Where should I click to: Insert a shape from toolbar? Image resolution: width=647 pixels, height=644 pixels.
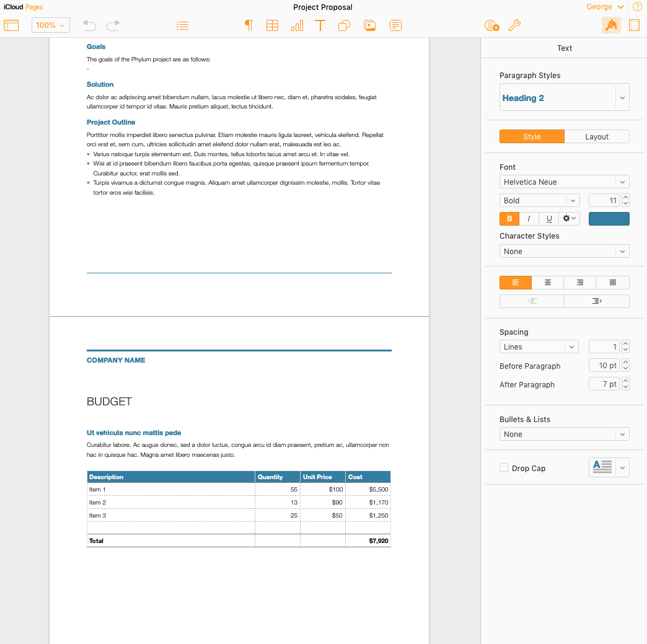click(344, 25)
